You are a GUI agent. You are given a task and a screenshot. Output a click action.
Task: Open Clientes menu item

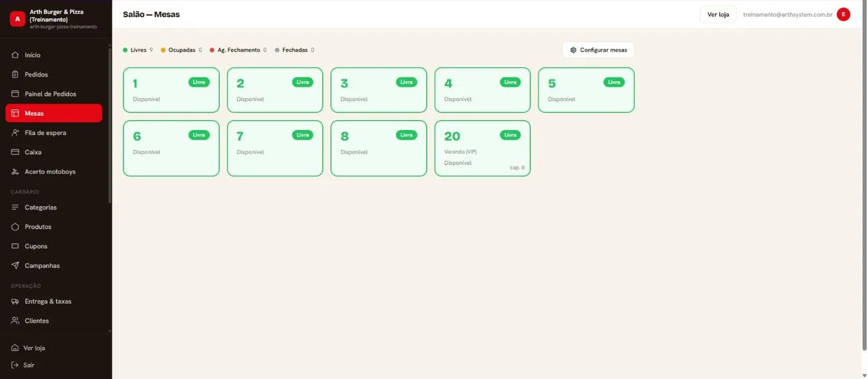click(54, 321)
